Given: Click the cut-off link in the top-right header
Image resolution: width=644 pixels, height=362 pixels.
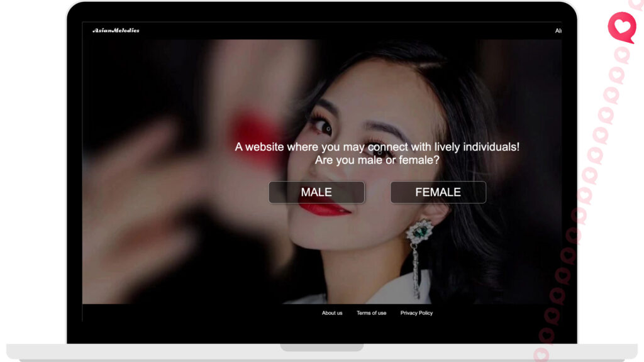Looking at the screenshot, I should (558, 31).
